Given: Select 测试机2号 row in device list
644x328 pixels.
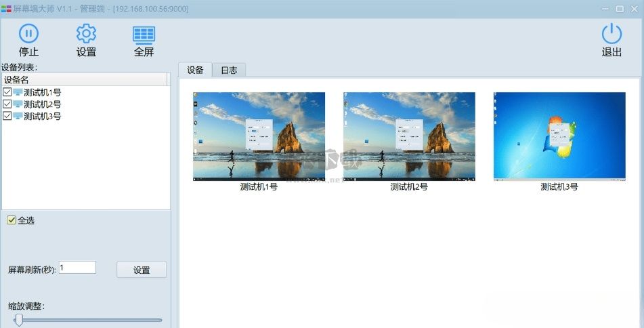Looking at the screenshot, I should (x=86, y=104).
